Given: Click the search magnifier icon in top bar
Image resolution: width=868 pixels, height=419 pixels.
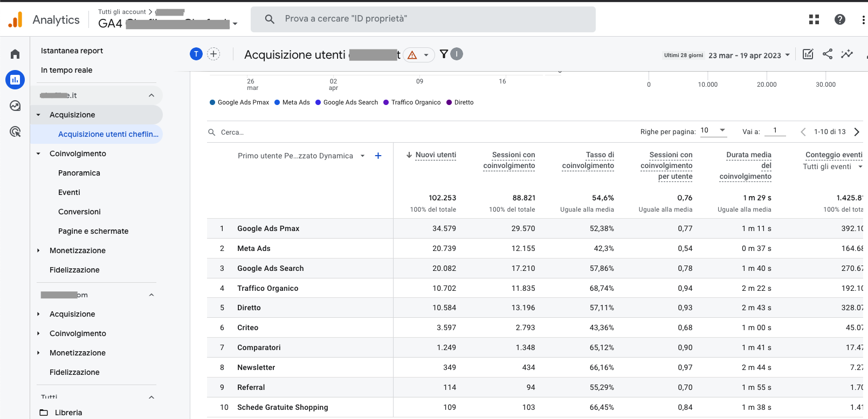Looking at the screenshot, I should click(x=270, y=19).
